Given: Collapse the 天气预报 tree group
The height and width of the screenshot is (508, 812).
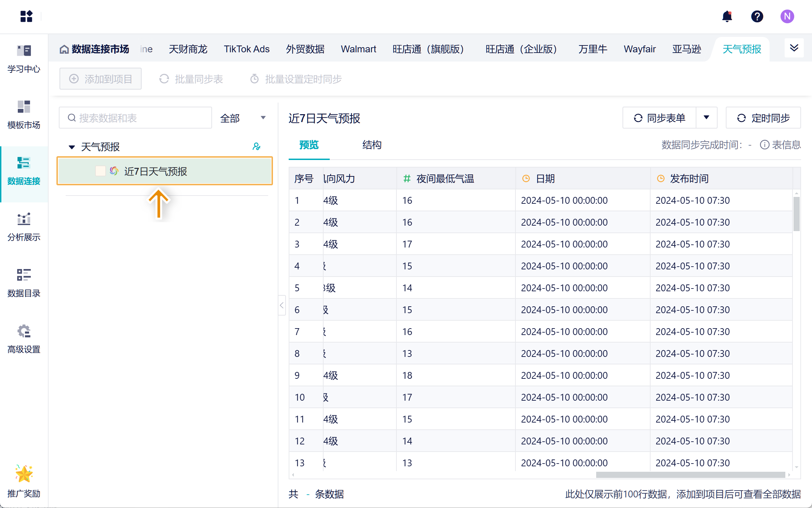Looking at the screenshot, I should (x=72, y=147).
